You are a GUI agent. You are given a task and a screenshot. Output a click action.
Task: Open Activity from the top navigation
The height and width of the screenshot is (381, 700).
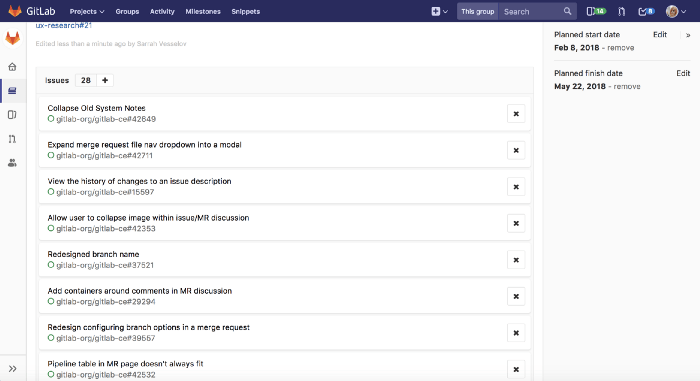click(162, 12)
